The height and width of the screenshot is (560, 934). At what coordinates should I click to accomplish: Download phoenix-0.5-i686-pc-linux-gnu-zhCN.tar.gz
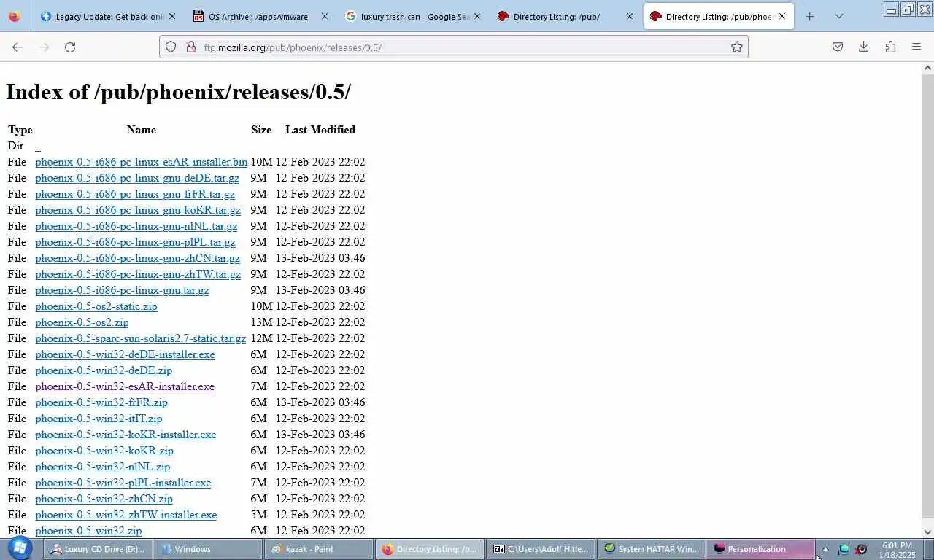tap(137, 258)
